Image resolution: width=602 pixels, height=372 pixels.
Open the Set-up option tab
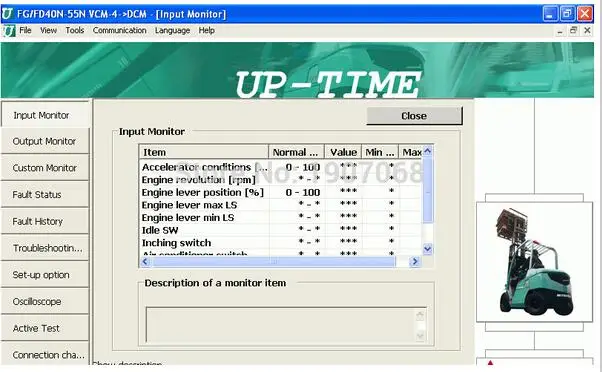[45, 275]
